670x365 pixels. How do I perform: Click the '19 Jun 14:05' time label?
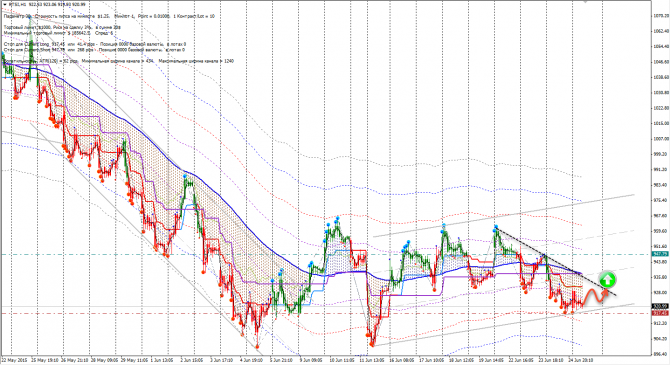coord(490,360)
